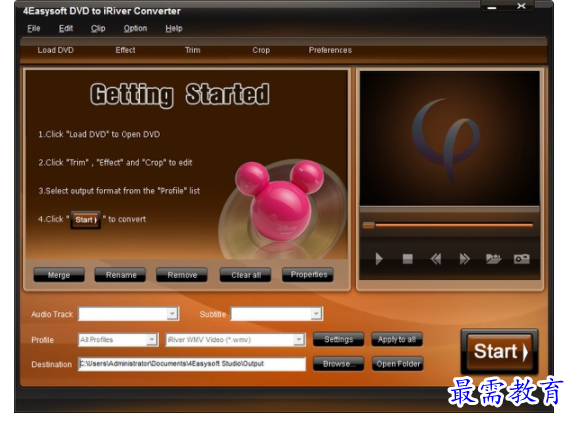Image resolution: width=572 pixels, height=423 pixels.
Task: Play the video in the preview player
Action: pos(379,259)
